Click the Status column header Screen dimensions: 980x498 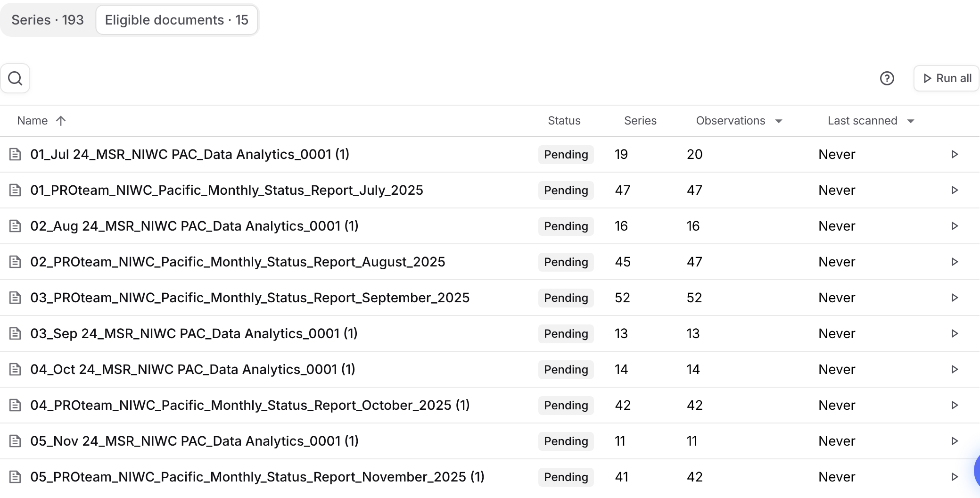click(x=564, y=121)
